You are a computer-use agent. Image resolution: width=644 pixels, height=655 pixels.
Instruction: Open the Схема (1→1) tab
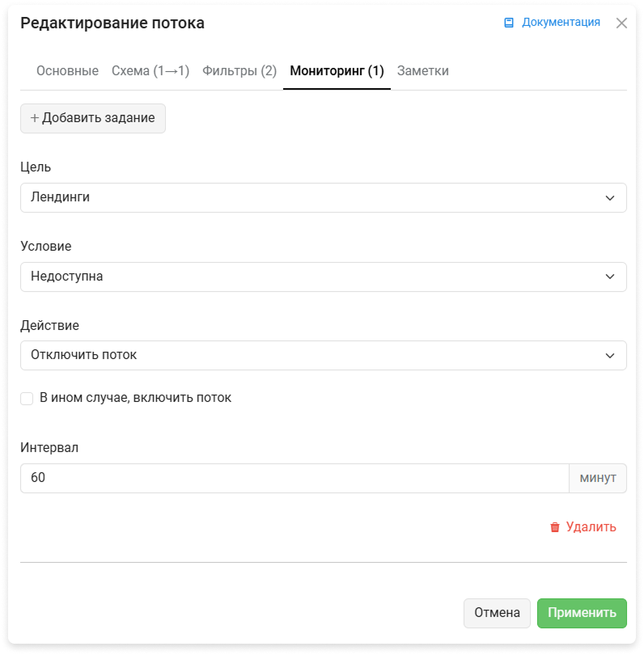[x=150, y=71]
